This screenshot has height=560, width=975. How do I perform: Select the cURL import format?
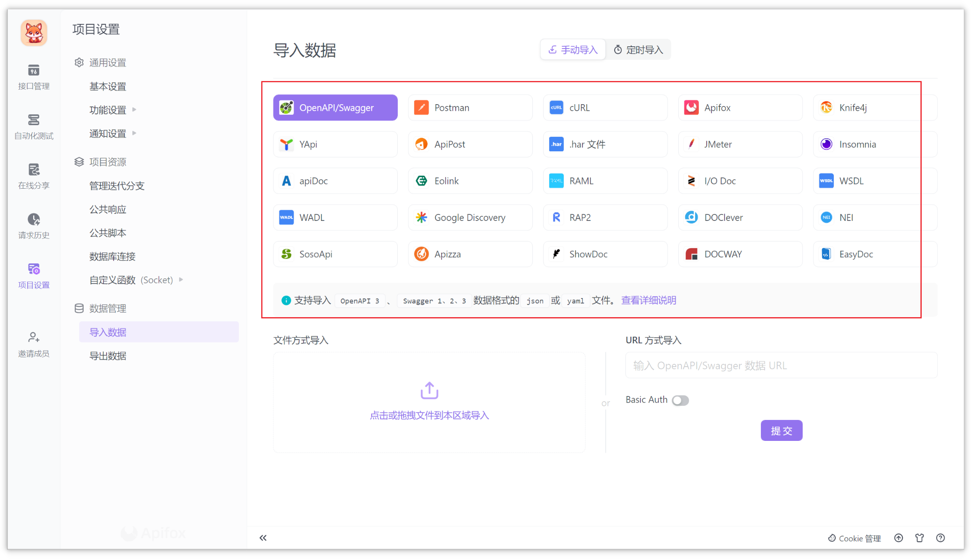(x=605, y=108)
